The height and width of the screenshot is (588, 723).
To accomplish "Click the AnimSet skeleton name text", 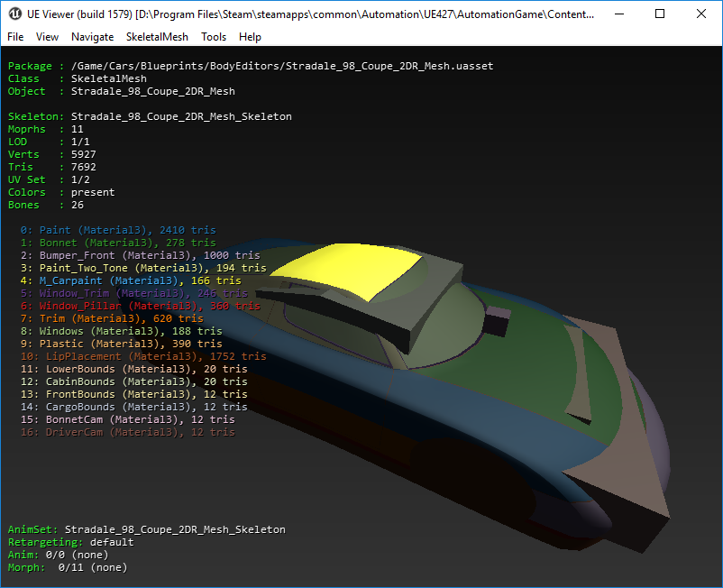I will tap(175, 529).
